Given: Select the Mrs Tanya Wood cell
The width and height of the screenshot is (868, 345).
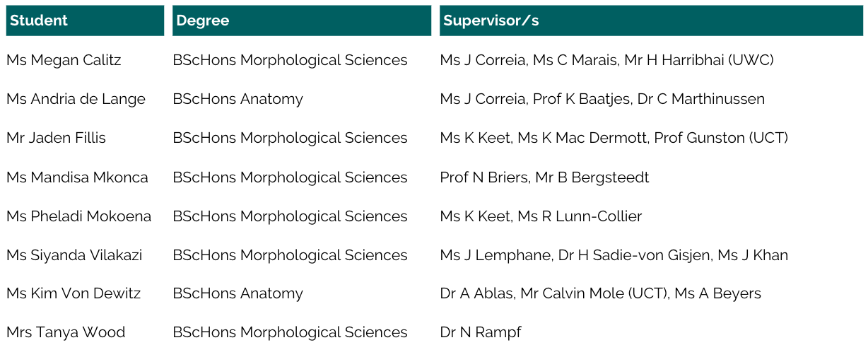Looking at the screenshot, I should [66, 332].
